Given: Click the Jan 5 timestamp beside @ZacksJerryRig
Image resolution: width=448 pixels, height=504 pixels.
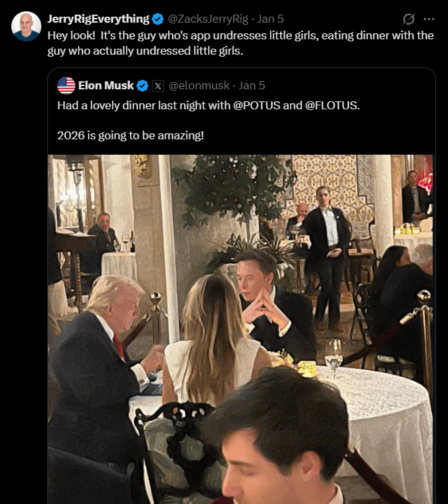Looking at the screenshot, I should 271,19.
